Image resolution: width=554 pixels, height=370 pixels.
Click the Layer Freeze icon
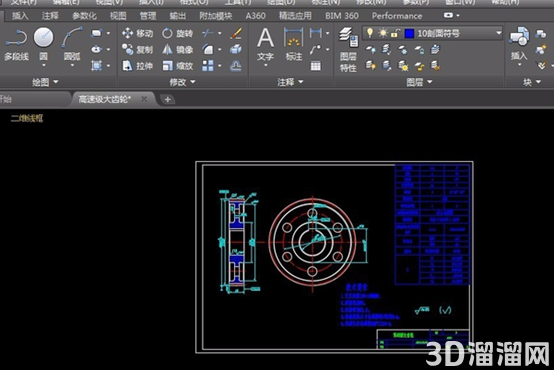click(403, 50)
